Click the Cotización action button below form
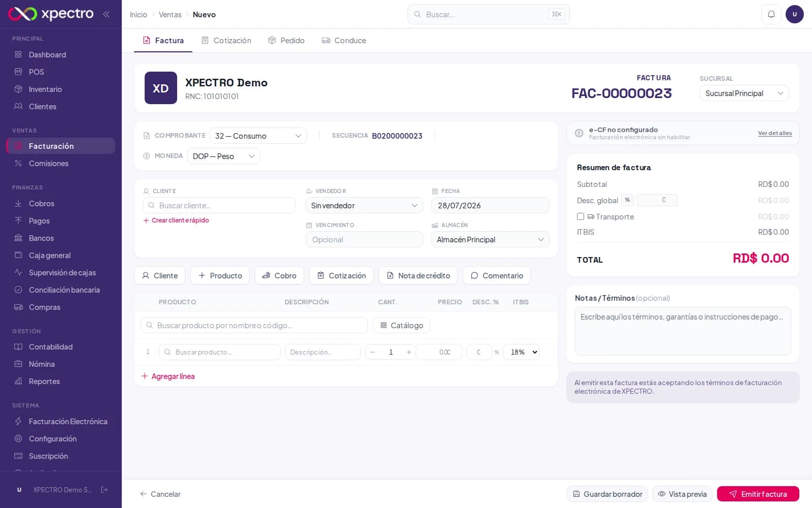The image size is (812, 508). 341,275
